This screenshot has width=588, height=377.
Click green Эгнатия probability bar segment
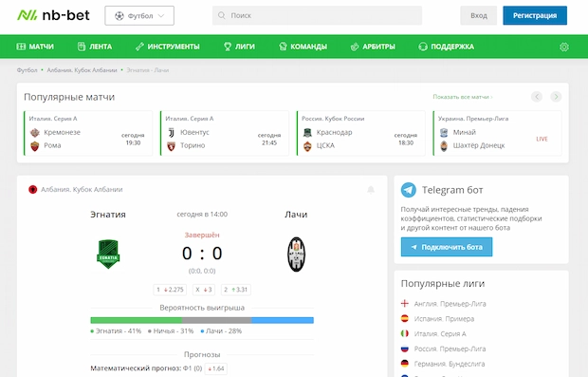click(x=137, y=320)
